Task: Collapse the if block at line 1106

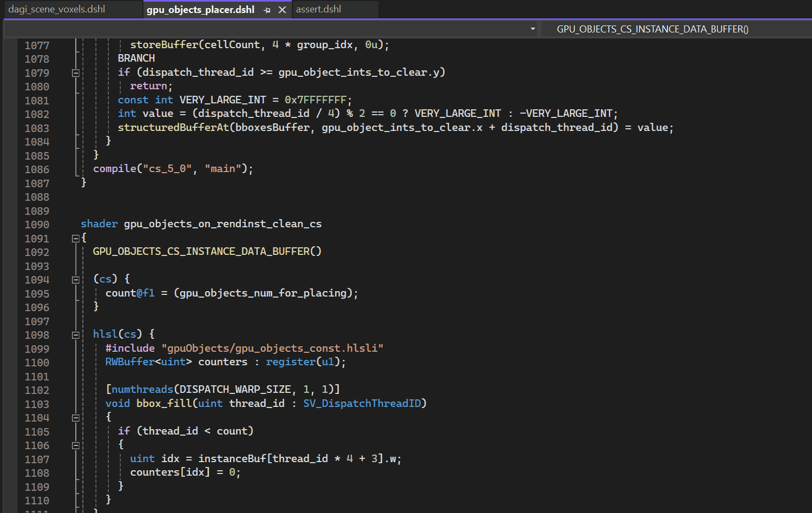Action: pos(76,445)
